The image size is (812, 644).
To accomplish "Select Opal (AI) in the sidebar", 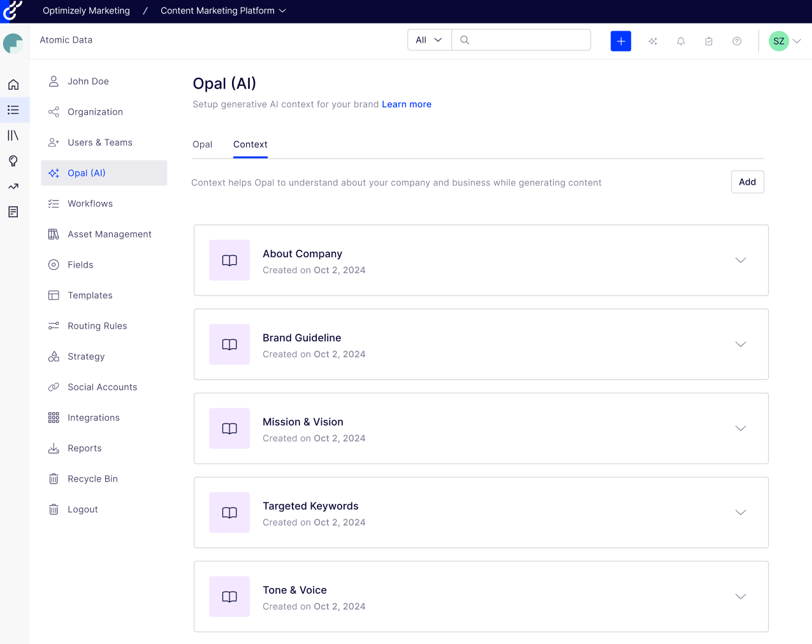I will (104, 173).
